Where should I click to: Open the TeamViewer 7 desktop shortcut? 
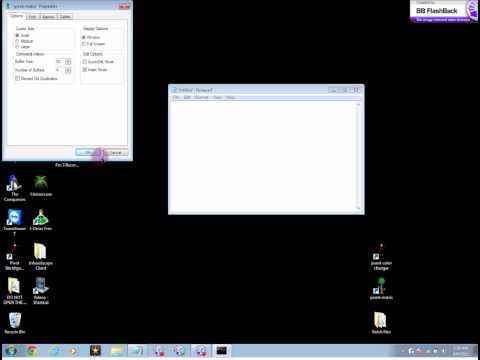14,222
